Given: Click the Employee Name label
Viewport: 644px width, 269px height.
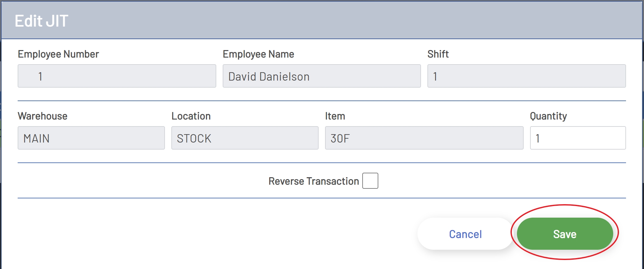Looking at the screenshot, I should click(x=258, y=54).
